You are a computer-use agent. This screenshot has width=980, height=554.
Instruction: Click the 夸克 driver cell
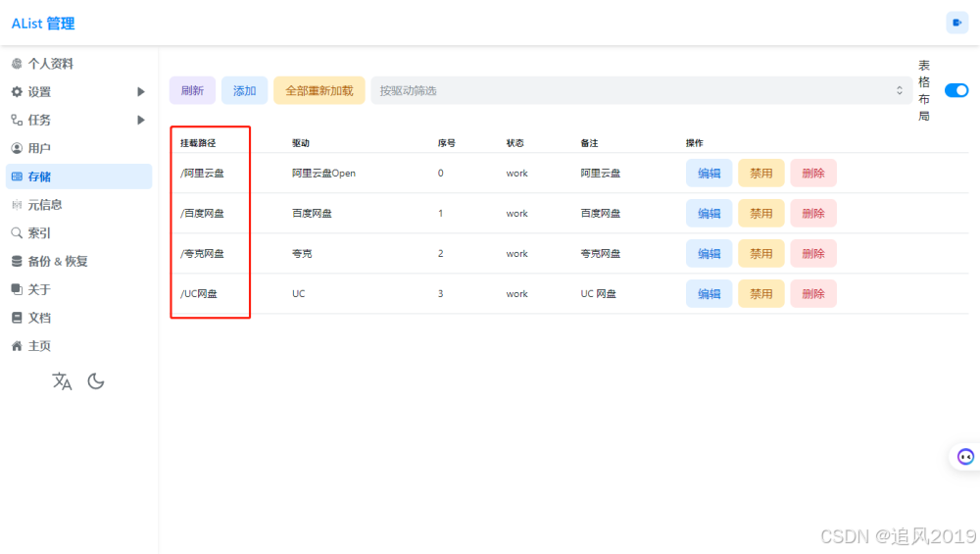point(302,253)
